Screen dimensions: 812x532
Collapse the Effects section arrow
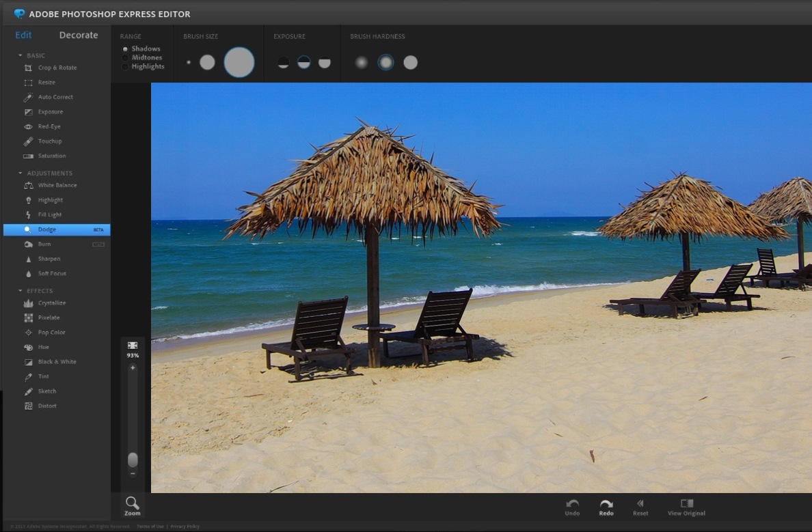21,290
